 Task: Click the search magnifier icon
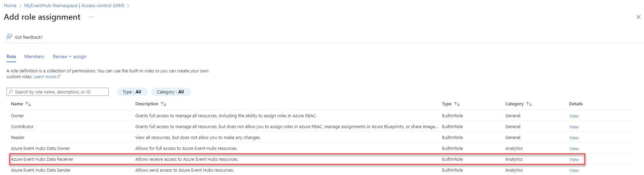point(11,92)
